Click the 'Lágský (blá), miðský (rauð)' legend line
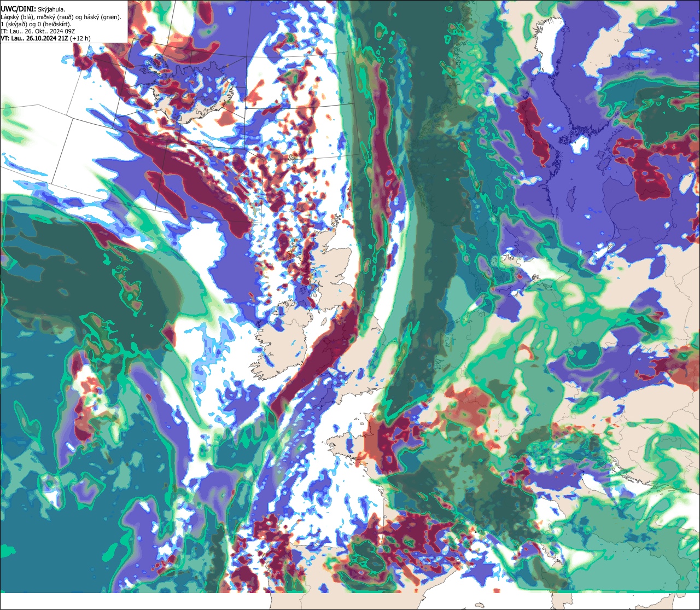Image resolution: width=700 pixels, height=610 pixels. point(61,17)
